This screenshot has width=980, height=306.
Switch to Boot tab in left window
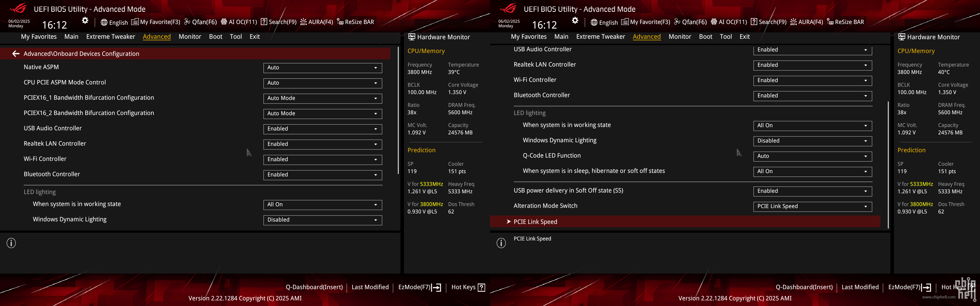pos(216,36)
